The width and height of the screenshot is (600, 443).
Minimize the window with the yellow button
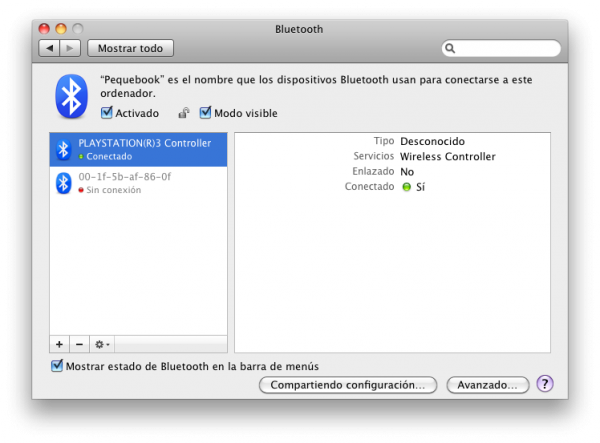tap(61, 29)
